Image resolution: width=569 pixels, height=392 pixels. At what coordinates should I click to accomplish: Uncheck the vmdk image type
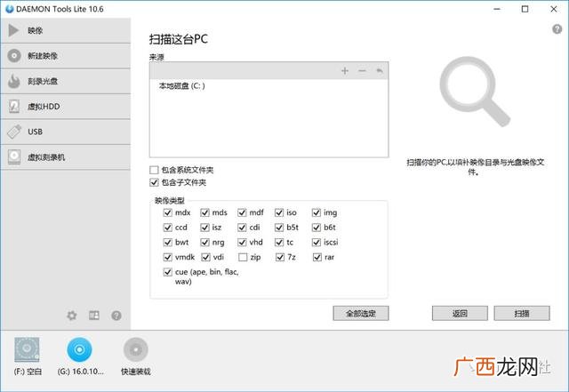click(x=168, y=257)
